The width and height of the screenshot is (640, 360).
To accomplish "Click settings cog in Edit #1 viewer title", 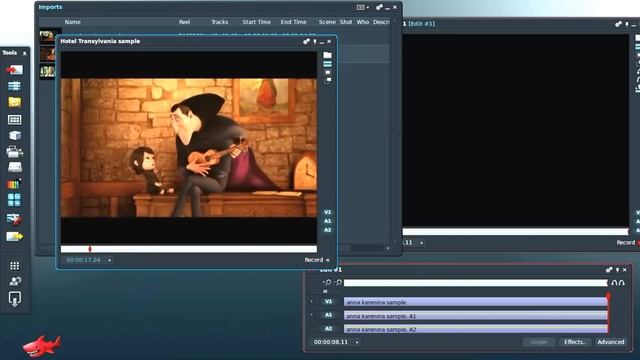I will 618,24.
